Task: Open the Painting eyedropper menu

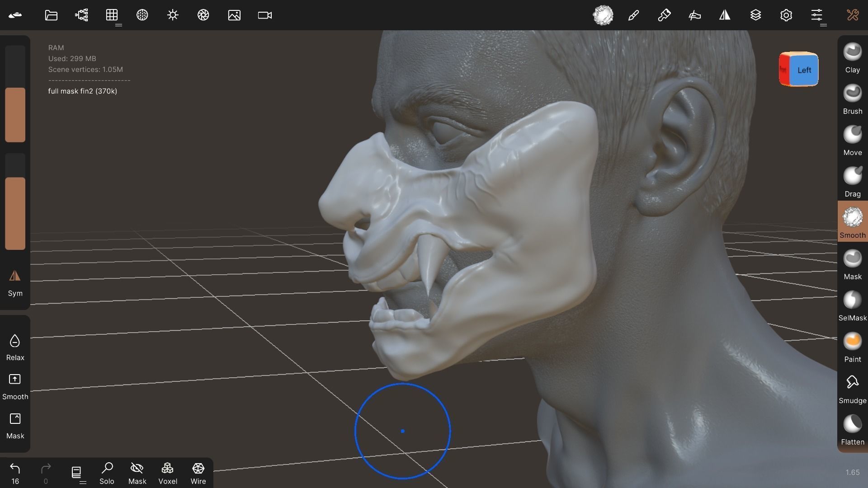Action: (664, 15)
